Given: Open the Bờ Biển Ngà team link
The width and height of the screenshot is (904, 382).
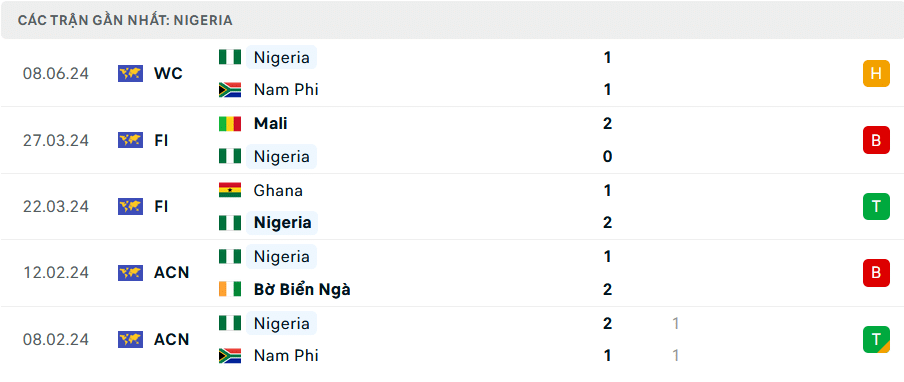Looking at the screenshot, I should coord(302,289).
